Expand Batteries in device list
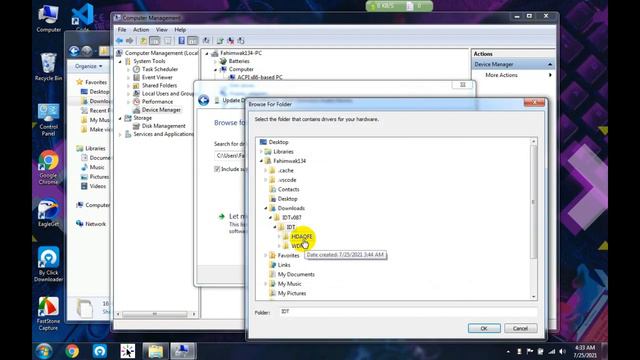This screenshot has height=360, width=640. tap(215, 61)
